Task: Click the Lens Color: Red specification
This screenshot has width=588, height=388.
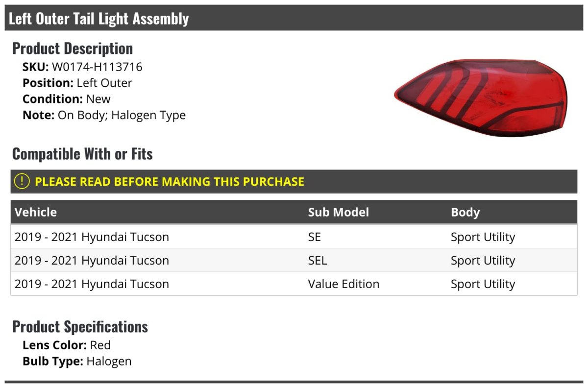Action: (67, 345)
